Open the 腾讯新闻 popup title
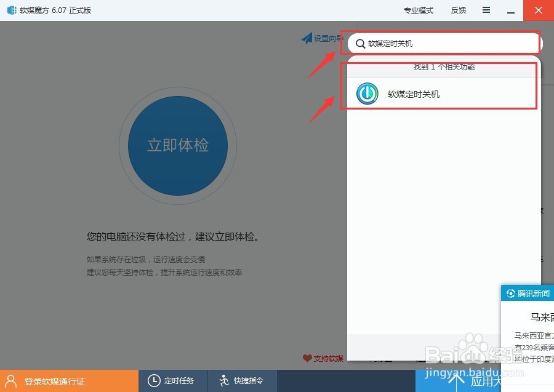The width and height of the screenshot is (554, 392). pyautogui.click(x=533, y=294)
